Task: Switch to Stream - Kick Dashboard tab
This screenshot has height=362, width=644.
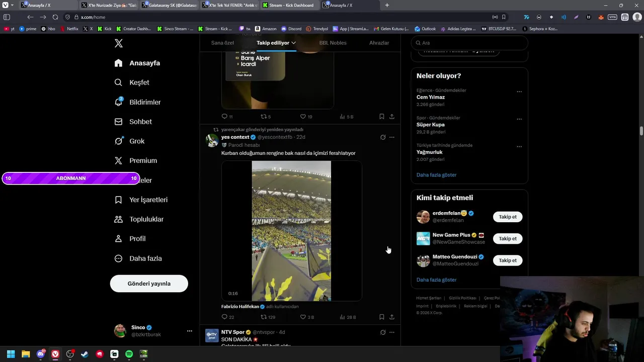Action: tap(290, 5)
